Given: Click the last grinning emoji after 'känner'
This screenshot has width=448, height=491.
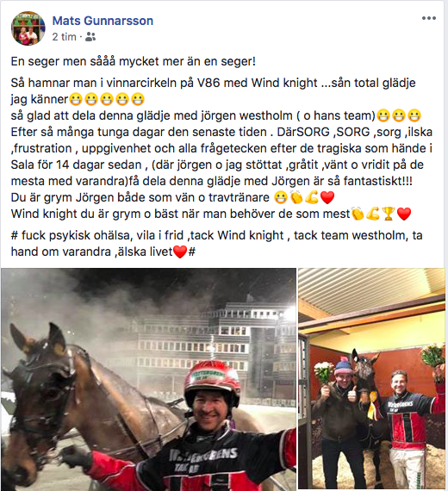Looking at the screenshot, I should pos(138,100).
